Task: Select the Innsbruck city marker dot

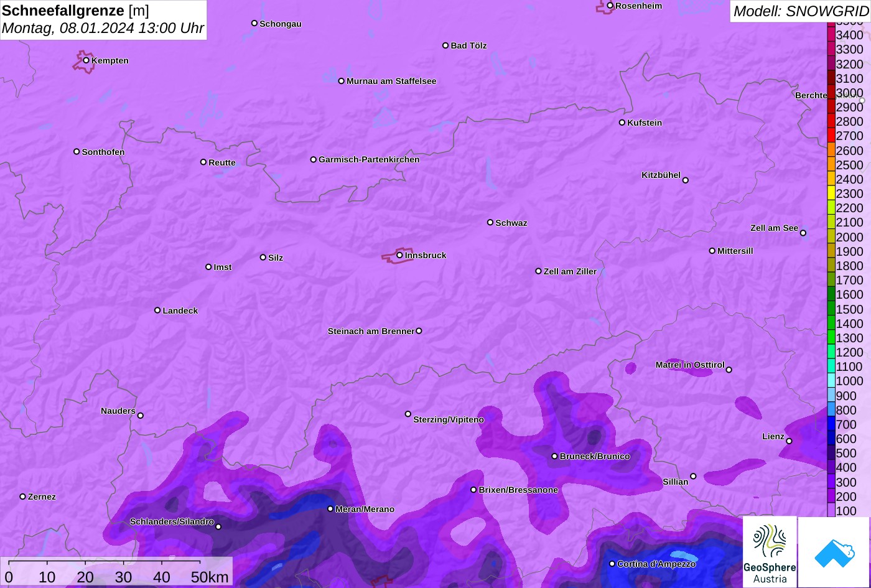Action: [399, 255]
